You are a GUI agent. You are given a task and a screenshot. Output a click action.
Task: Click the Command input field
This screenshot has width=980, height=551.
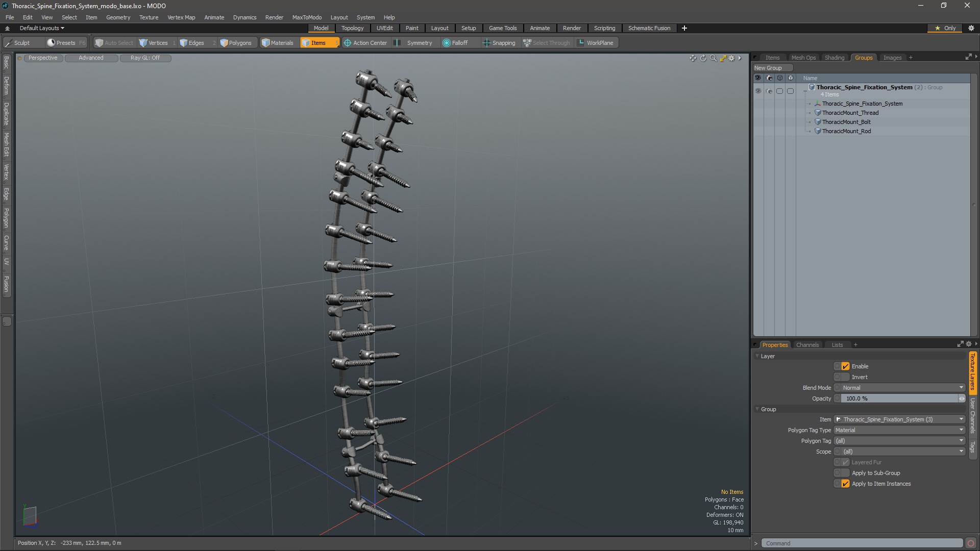(862, 543)
